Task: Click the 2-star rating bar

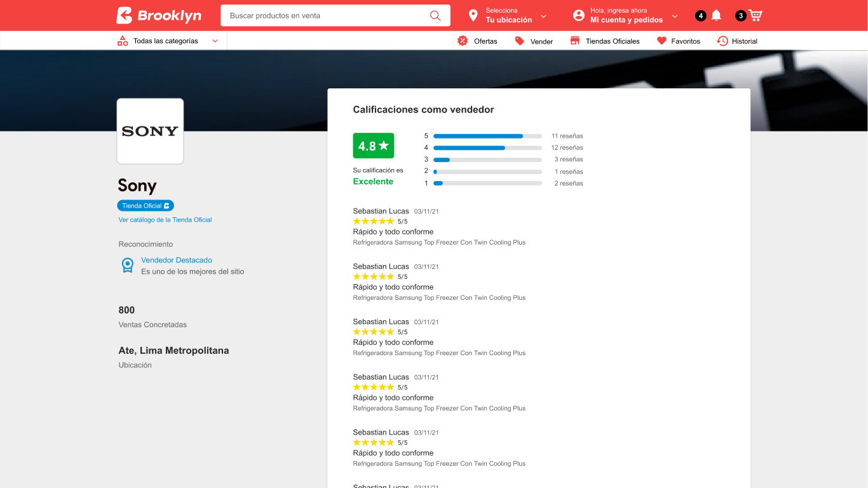Action: [487, 172]
